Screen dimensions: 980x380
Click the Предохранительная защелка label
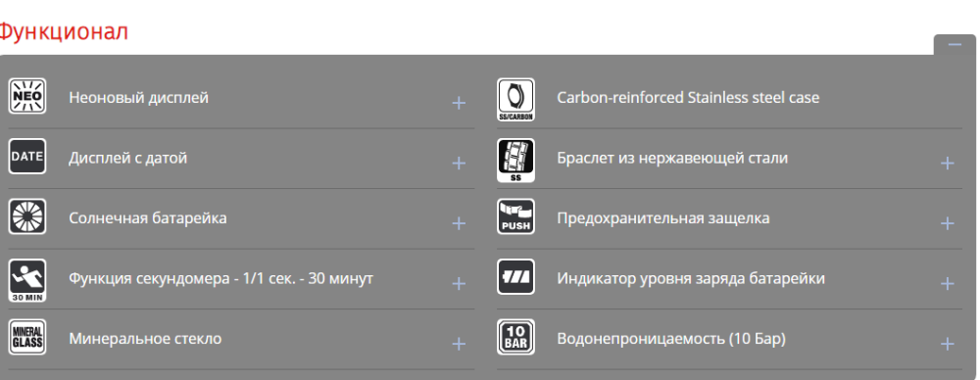pyautogui.click(x=663, y=218)
